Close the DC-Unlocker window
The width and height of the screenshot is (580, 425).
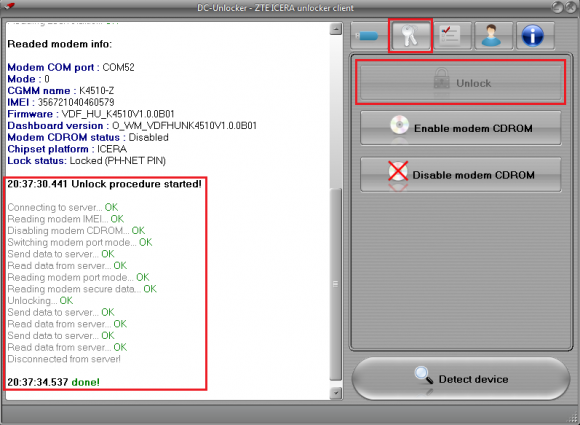tap(570, 7)
